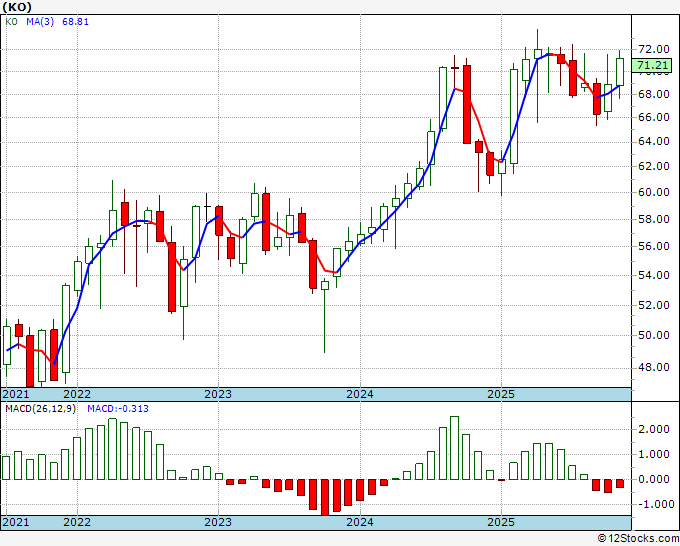
Task: Click the 2.000 MACD axis label
Action: [x=654, y=429]
